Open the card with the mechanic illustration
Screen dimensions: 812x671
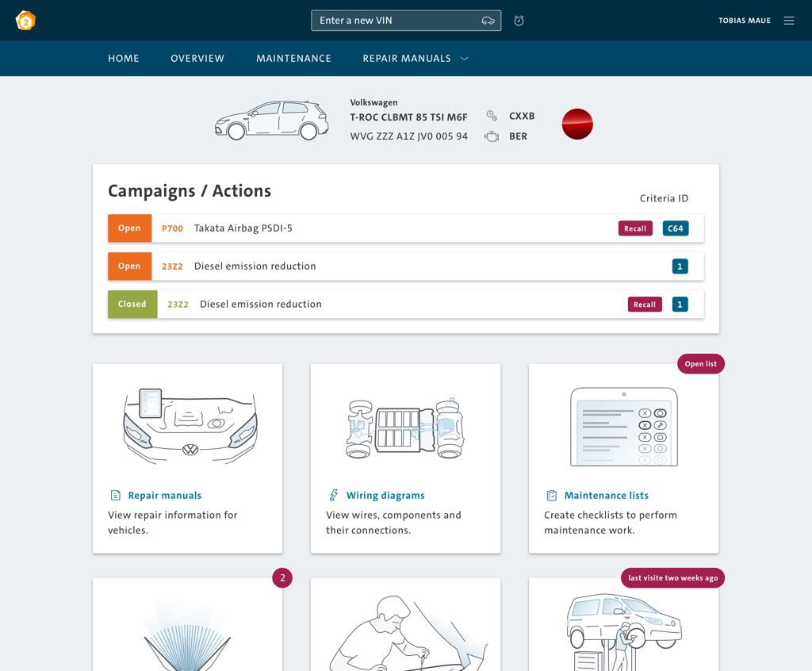(405, 624)
